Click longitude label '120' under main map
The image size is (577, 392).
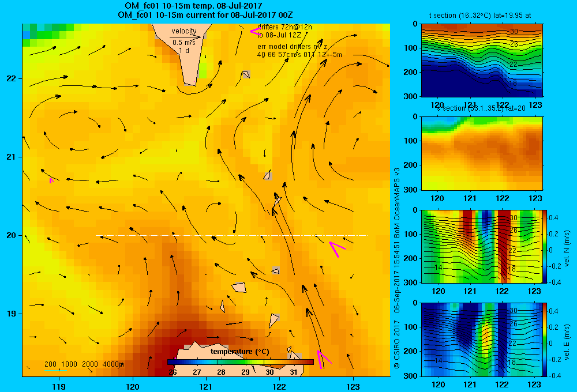click(x=133, y=386)
